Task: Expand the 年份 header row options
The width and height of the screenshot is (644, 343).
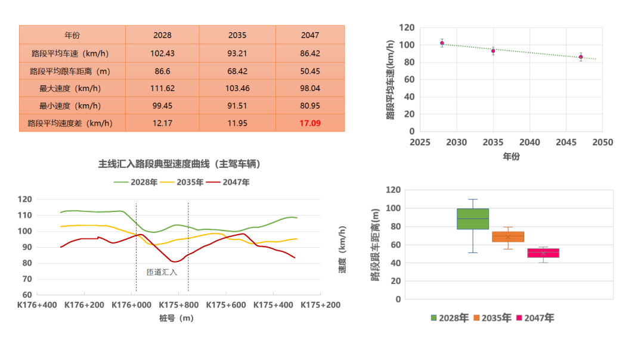Action: [x=72, y=35]
